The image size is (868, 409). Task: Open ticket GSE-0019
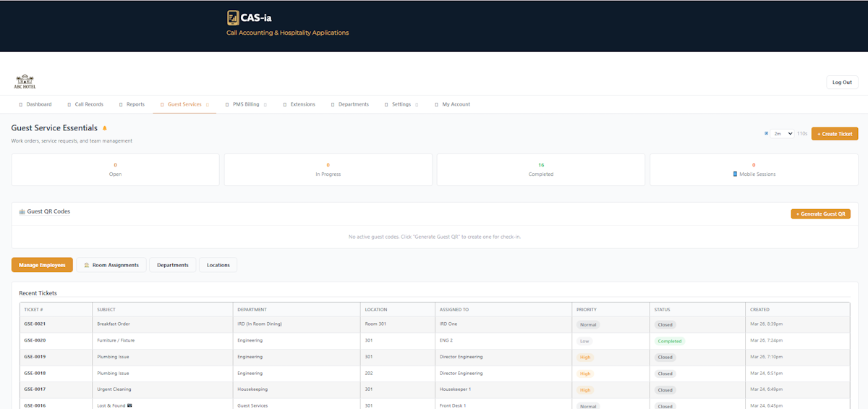pos(35,357)
